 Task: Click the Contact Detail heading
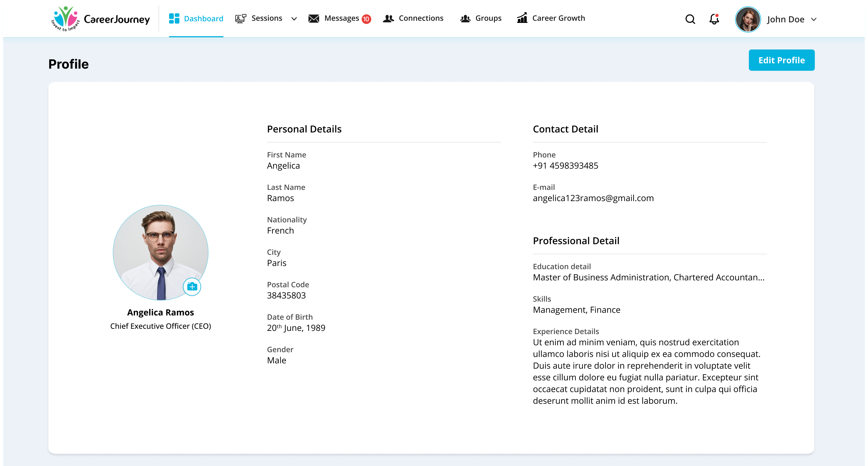565,129
